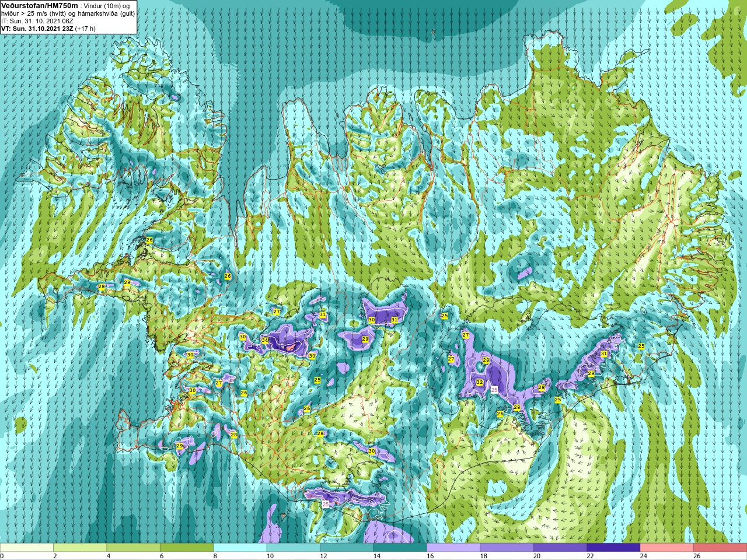Select the legend scale number '12'
The image size is (747, 560).
[x=323, y=556]
